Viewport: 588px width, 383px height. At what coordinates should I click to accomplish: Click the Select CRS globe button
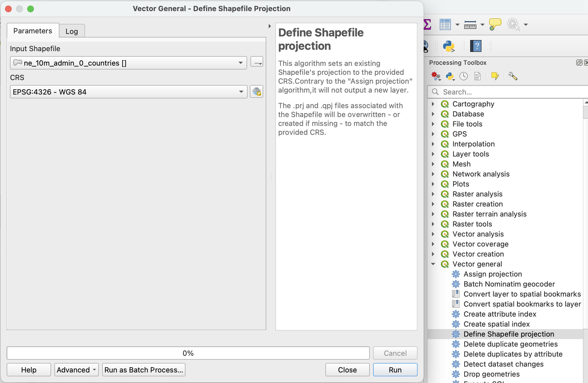257,92
